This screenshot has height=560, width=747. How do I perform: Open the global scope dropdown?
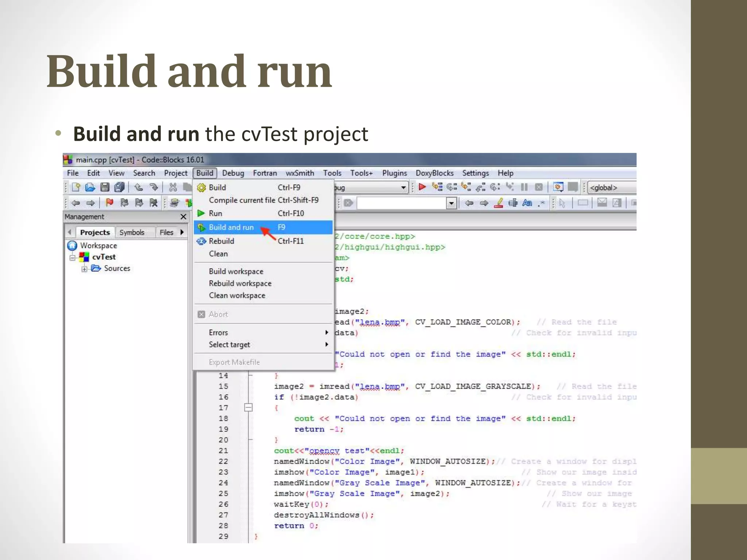(x=612, y=187)
